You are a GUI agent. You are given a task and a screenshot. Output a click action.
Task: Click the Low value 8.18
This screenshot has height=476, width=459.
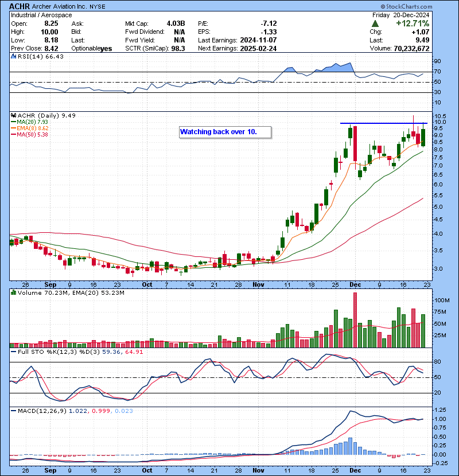click(x=51, y=40)
